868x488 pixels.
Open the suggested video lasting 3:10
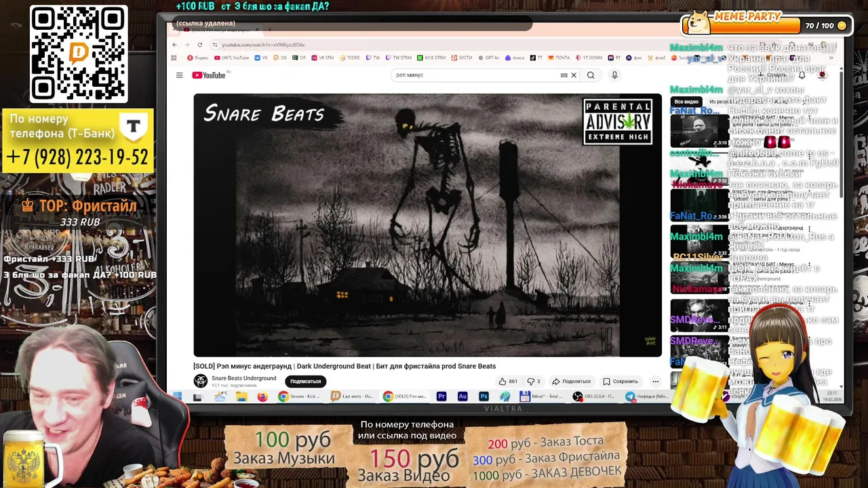[700, 131]
